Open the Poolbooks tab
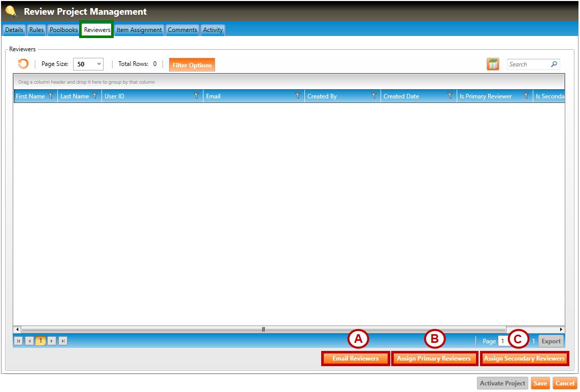580x392 pixels. tap(63, 30)
